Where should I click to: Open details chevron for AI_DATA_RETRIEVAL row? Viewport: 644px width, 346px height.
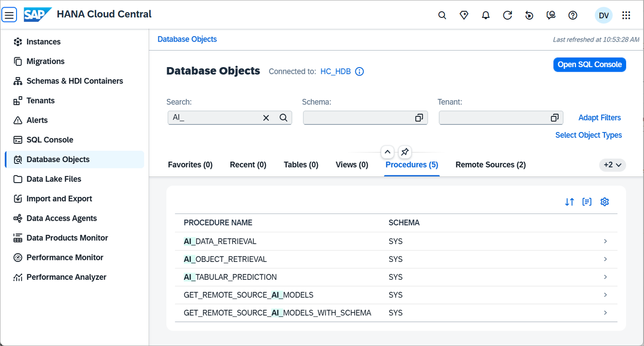605,241
